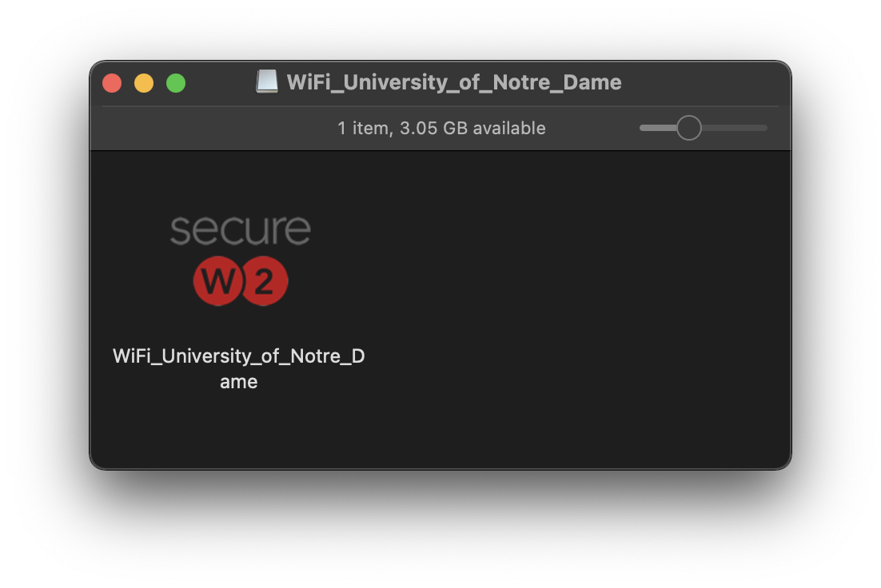Click the "1 item, 3.05 GB available" status text
This screenshot has width=881, height=588.
[441, 128]
